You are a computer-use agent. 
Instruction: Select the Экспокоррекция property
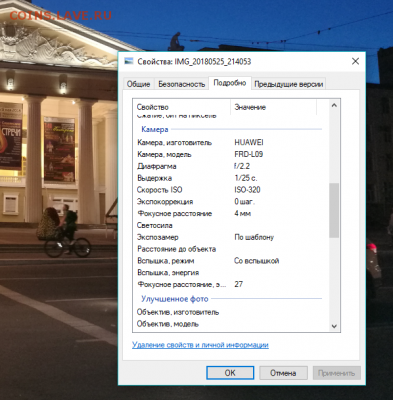[165, 202]
